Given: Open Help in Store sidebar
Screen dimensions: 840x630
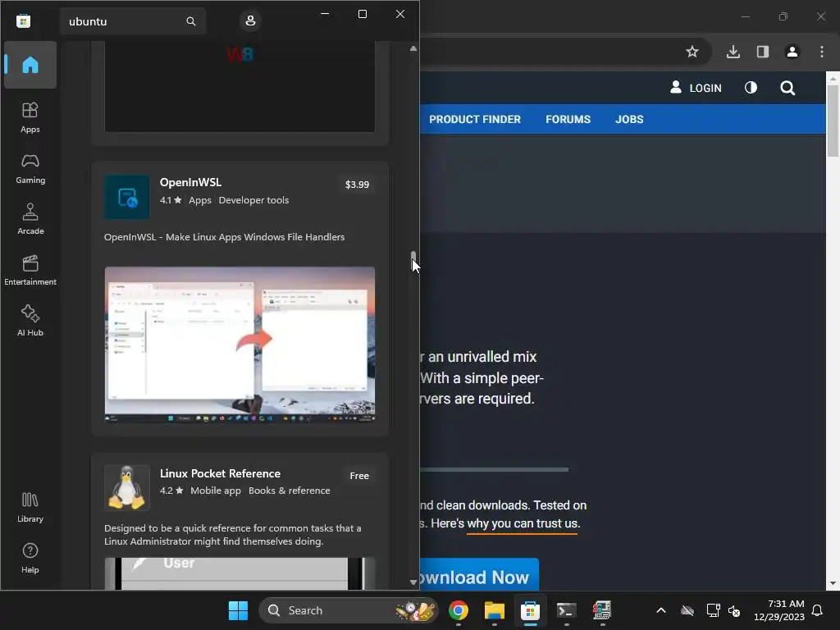Looking at the screenshot, I should coord(30,558).
